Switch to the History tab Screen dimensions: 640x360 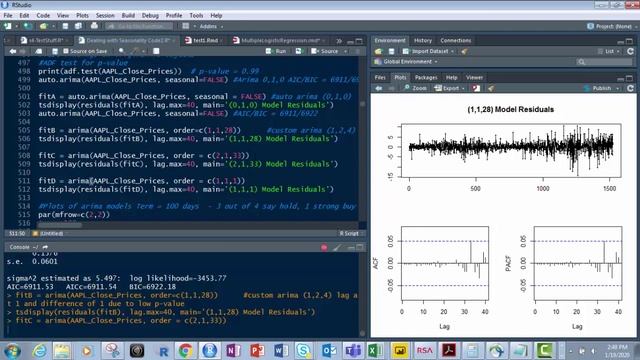[423, 40]
